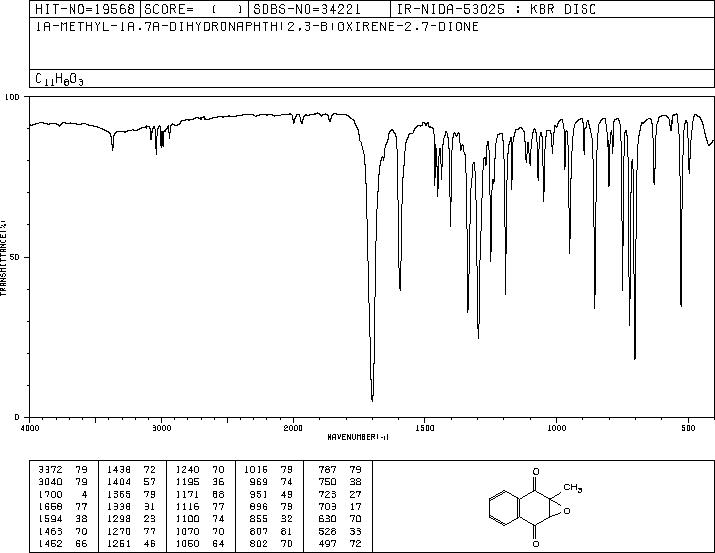Select the 1016 peak entry in table
Viewport: 715px width, 553px height.
click(268, 469)
